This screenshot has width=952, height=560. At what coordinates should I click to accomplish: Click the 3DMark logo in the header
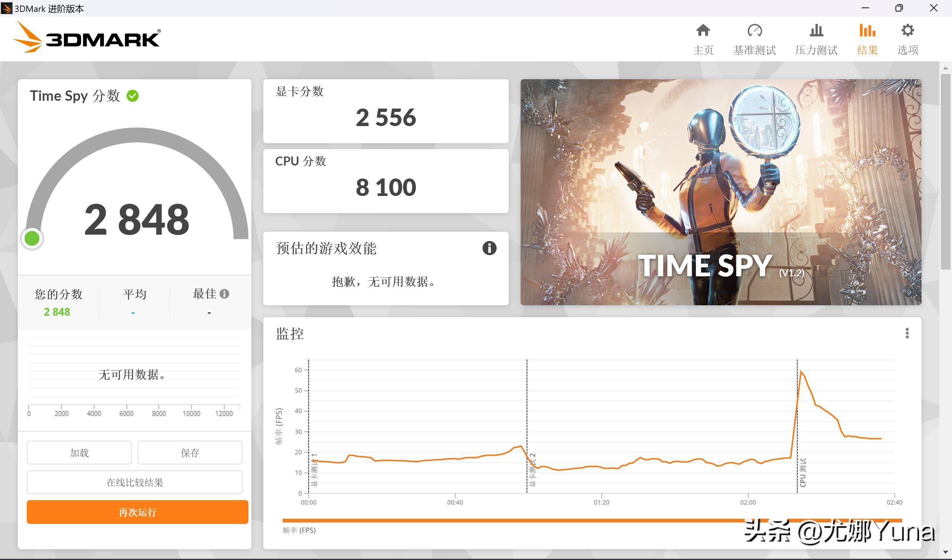click(87, 37)
